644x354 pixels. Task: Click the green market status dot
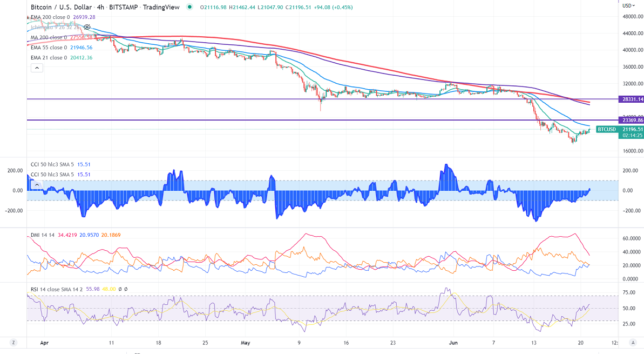[x=189, y=7]
